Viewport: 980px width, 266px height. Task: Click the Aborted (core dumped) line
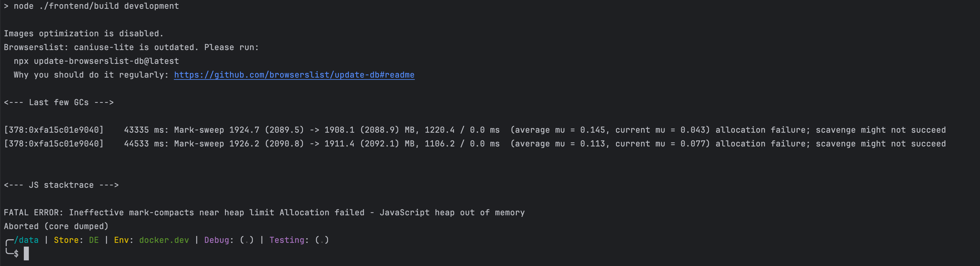click(56, 227)
